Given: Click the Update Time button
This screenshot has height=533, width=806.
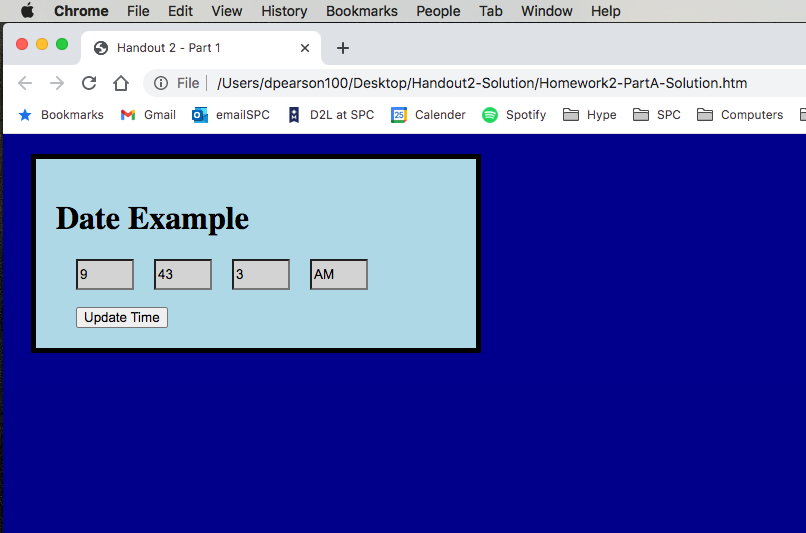Looking at the screenshot, I should 122,318.
